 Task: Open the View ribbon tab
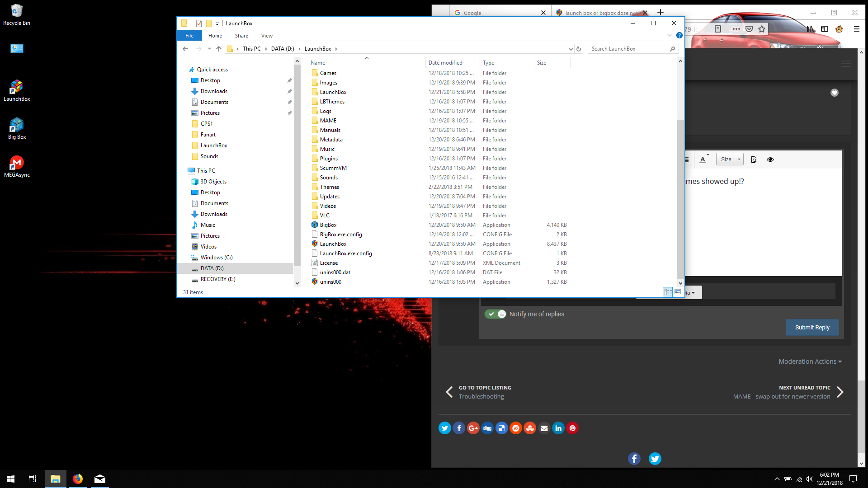tap(267, 36)
